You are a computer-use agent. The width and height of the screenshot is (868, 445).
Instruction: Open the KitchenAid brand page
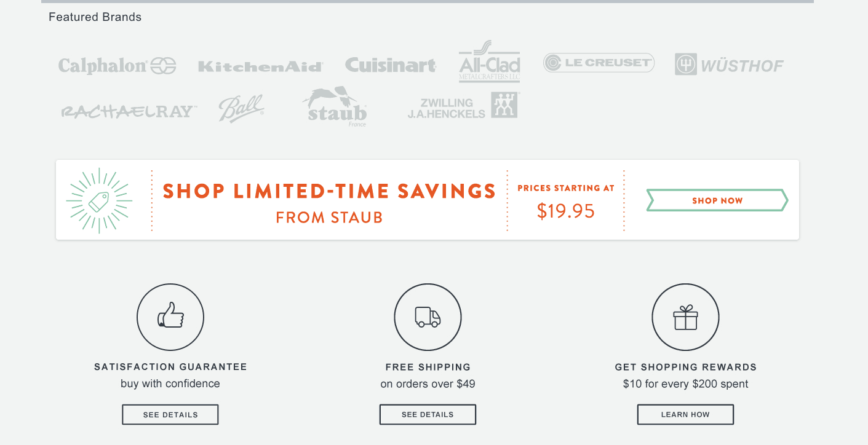click(260, 64)
